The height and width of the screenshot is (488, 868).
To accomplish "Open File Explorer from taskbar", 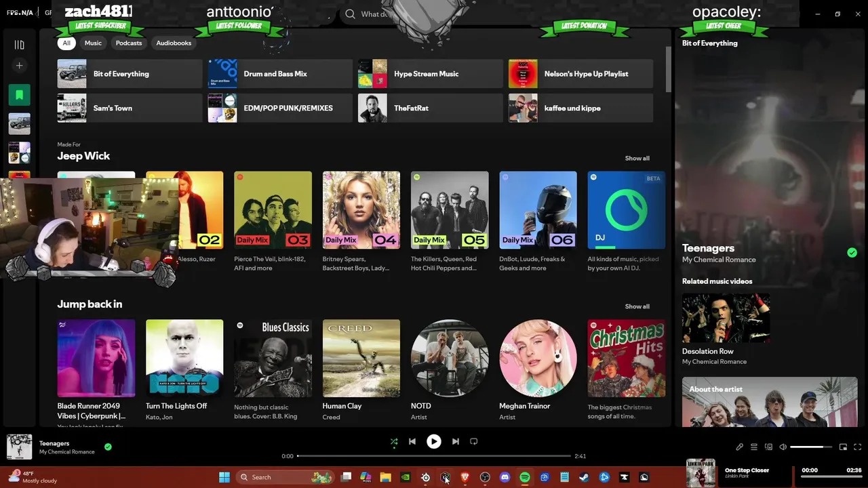I will coord(385,477).
